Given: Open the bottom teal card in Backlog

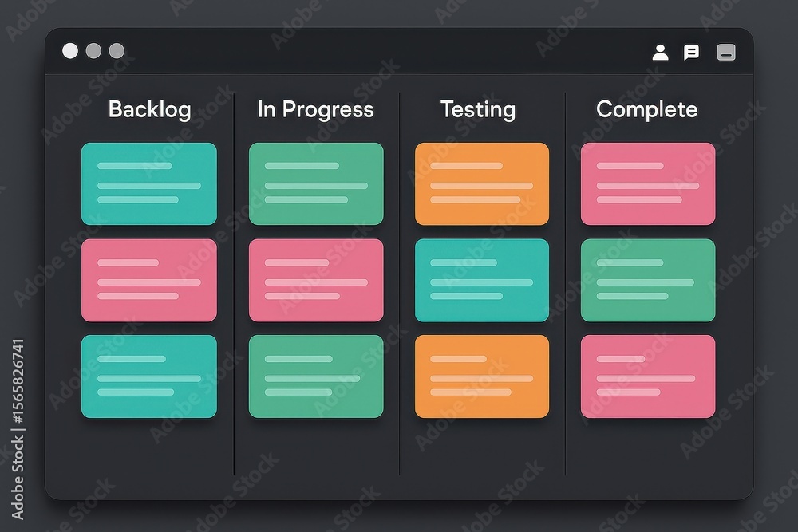Looking at the screenshot, I should point(149,376).
